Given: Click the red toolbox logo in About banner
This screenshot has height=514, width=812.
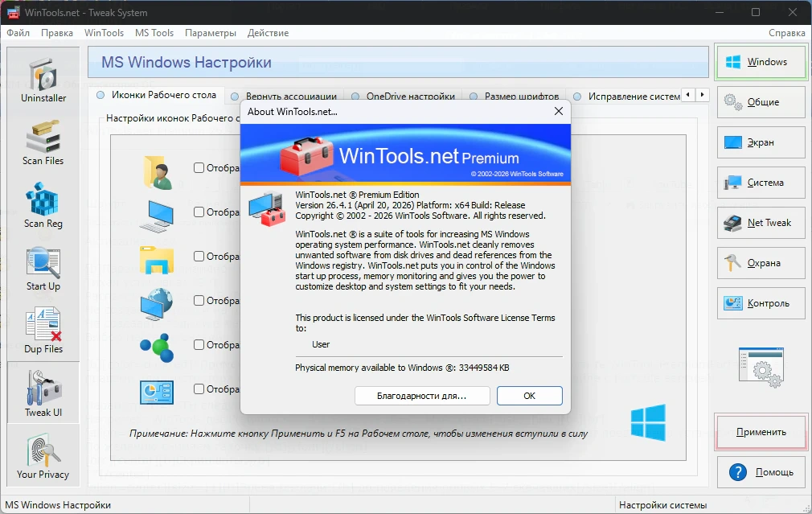Looking at the screenshot, I should (x=306, y=155).
